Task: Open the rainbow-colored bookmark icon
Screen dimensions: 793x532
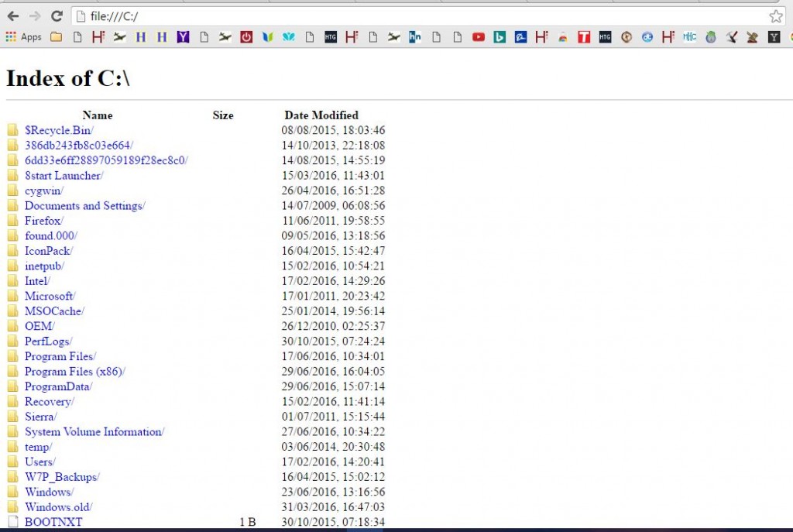Action: click(x=563, y=37)
